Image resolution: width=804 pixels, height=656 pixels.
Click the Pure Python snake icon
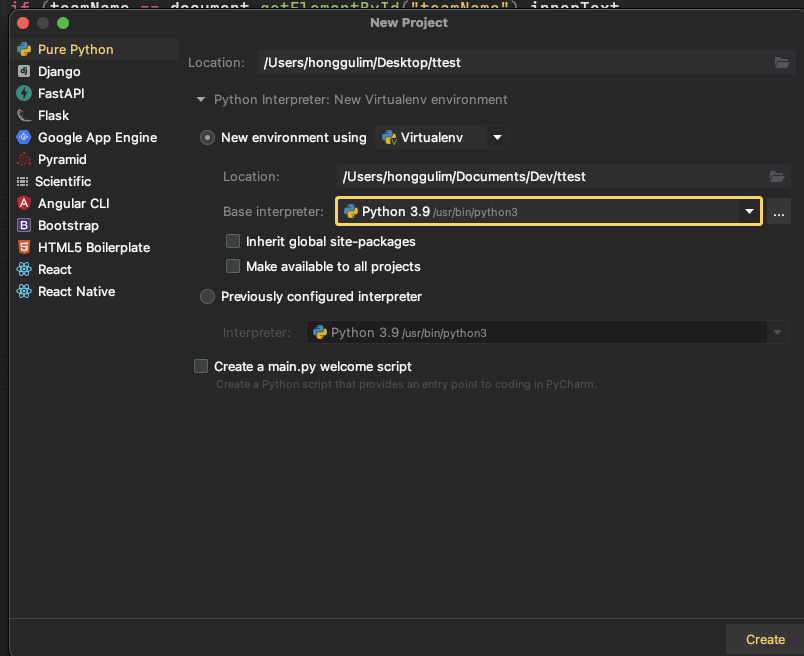click(x=24, y=49)
